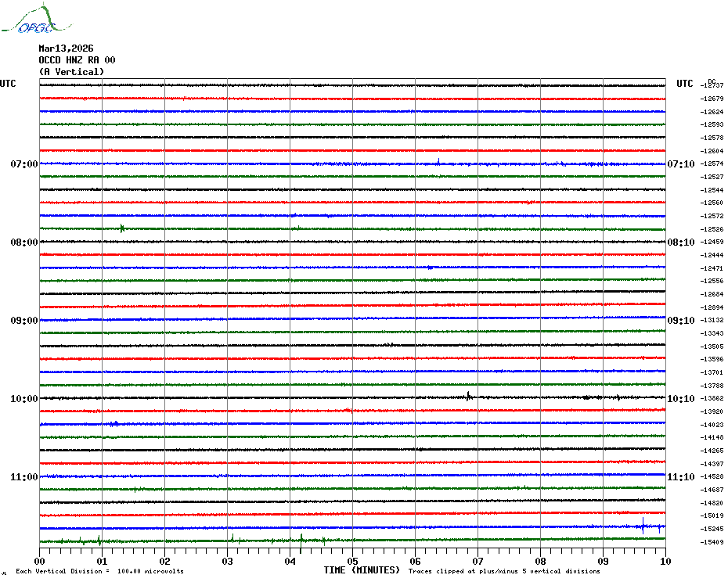Click the (A Vertical) channel label
Screen dimensions: 728x582
[x=71, y=72]
